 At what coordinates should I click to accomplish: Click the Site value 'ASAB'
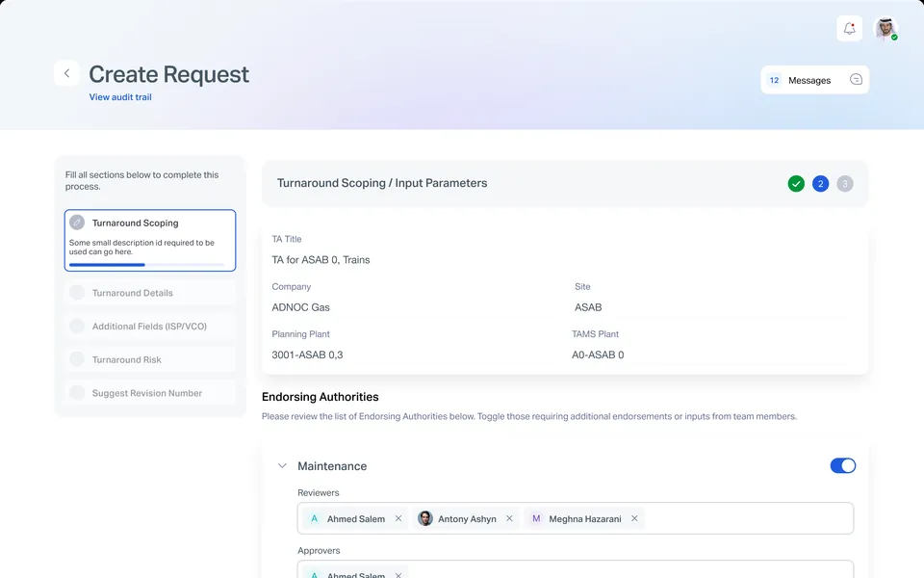[x=588, y=307]
